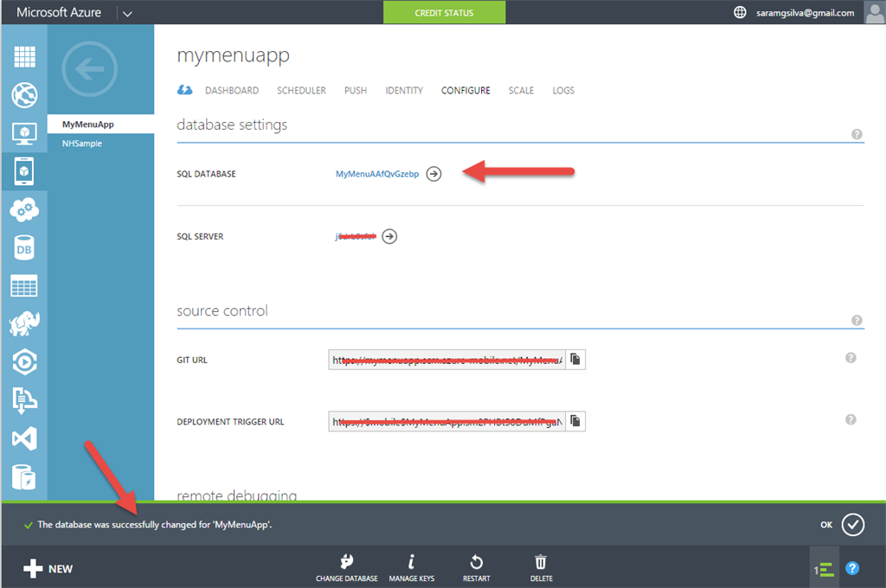This screenshot has width=886, height=588.
Task: Click Delete command
Action: point(541,567)
